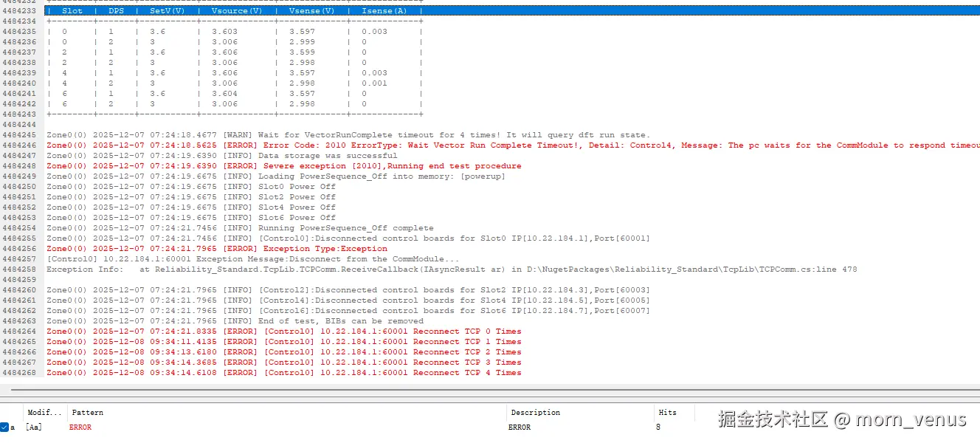Screen dimensions: 980x443
Task: Select 'Slot2 Power Off' log line
Action: (x=191, y=197)
